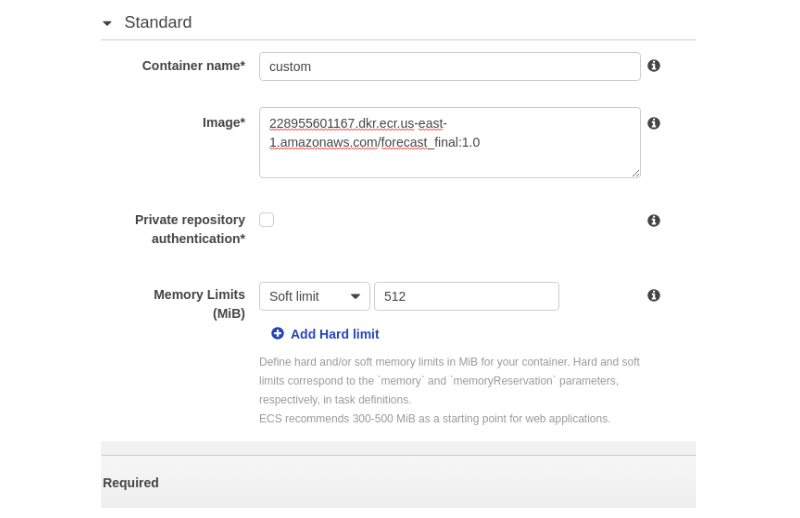
Task: Click the Soft limit dropdown arrow
Action: (355, 297)
